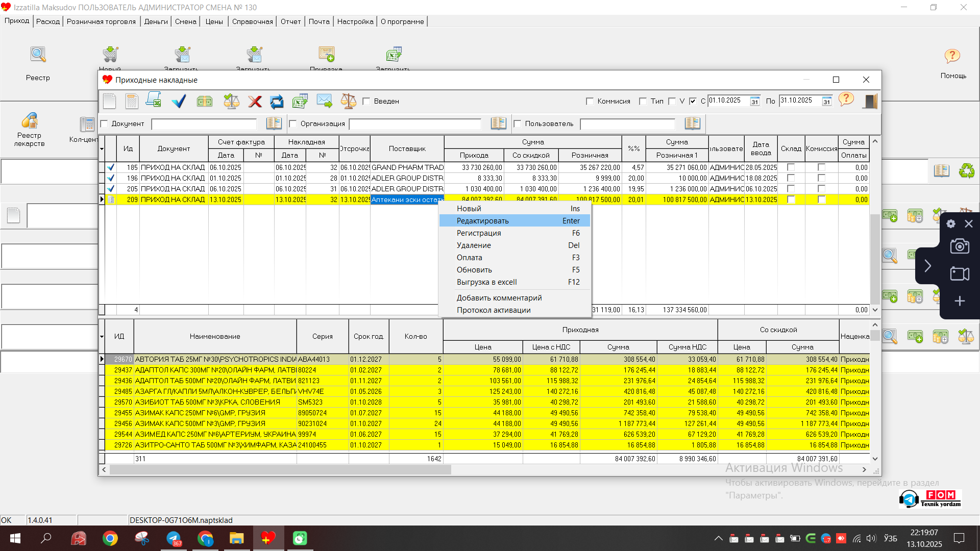Open the end date calendar picker
This screenshot has height=551, width=980.
(826, 102)
